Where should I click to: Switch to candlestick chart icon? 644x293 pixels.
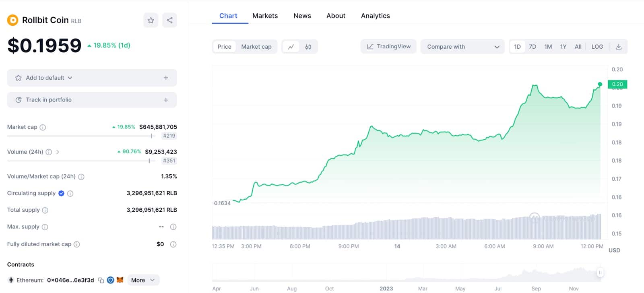tap(308, 47)
